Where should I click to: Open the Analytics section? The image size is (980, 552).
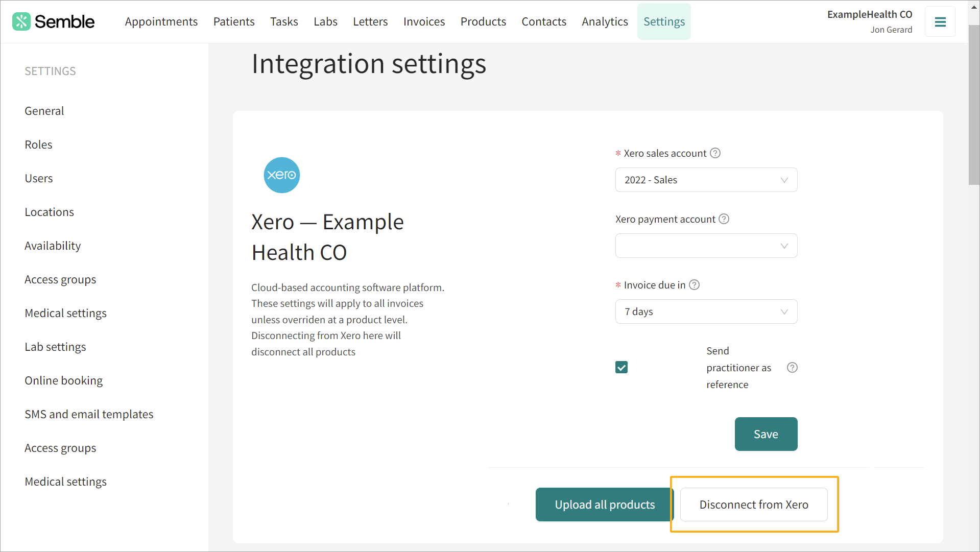coord(605,21)
